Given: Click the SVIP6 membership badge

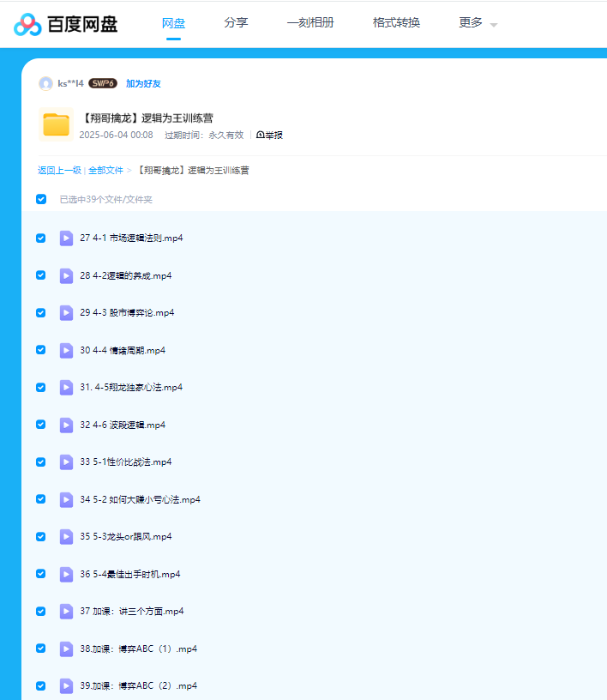Looking at the screenshot, I should (x=103, y=83).
